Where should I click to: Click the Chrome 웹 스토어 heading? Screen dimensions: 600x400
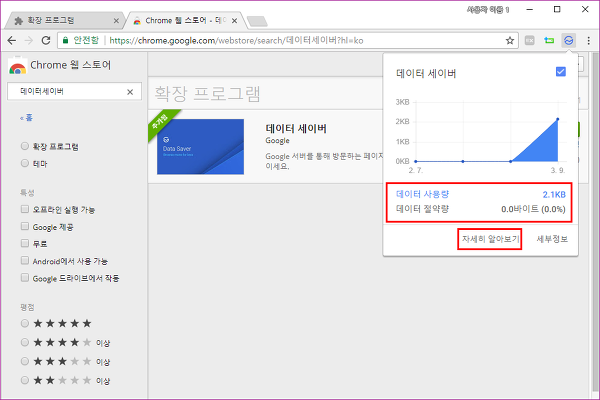[71, 65]
